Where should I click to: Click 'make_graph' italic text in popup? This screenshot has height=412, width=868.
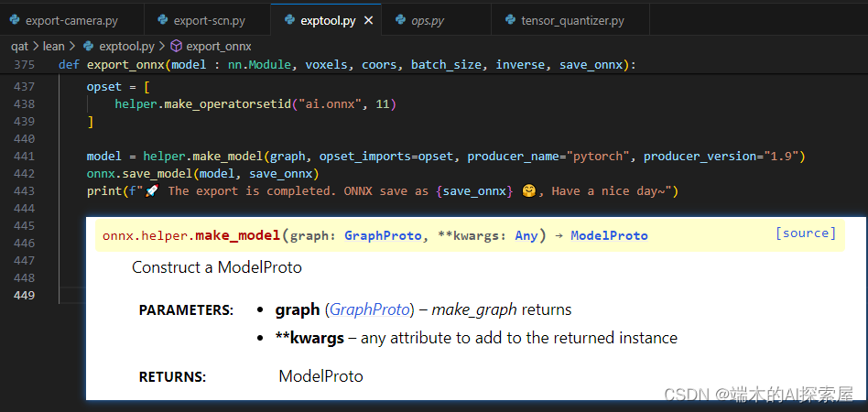[474, 309]
